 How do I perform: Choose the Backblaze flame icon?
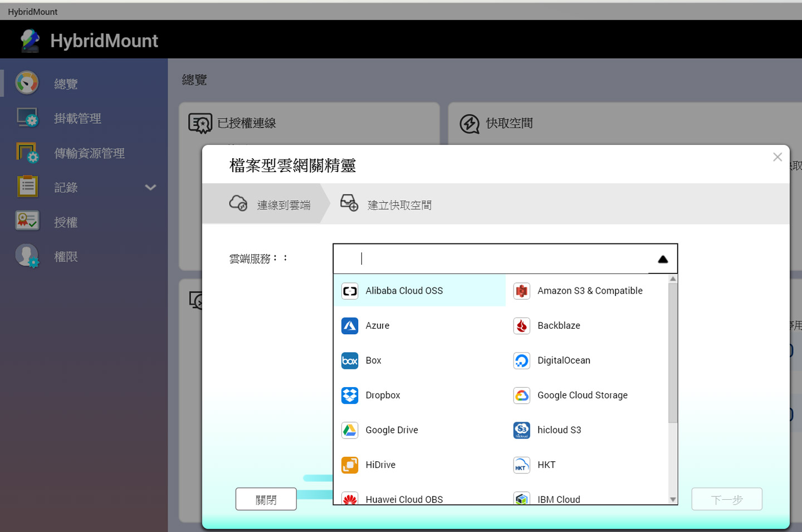tap(521, 326)
